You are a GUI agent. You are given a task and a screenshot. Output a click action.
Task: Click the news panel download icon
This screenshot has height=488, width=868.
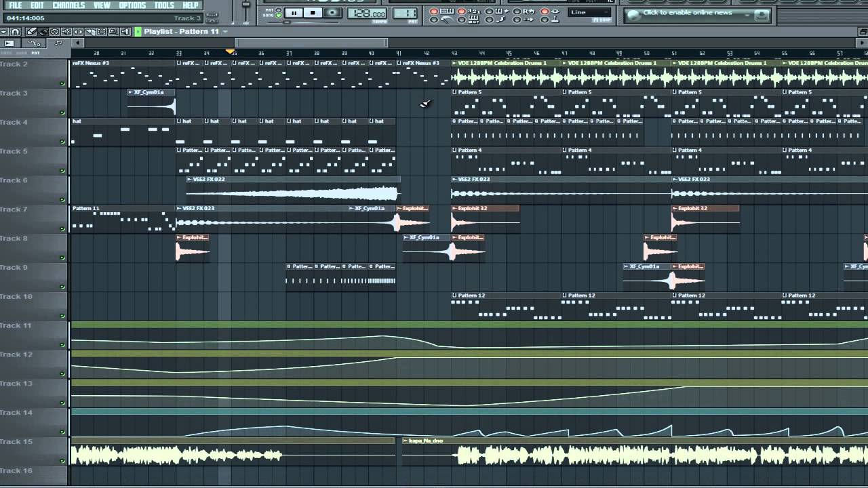pyautogui.click(x=762, y=14)
